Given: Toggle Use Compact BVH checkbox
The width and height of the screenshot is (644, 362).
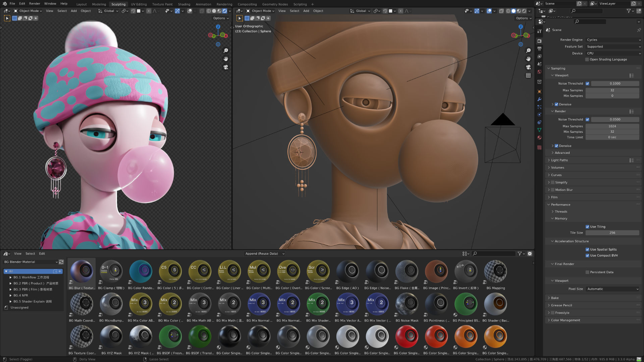Looking at the screenshot, I should coord(587,255).
